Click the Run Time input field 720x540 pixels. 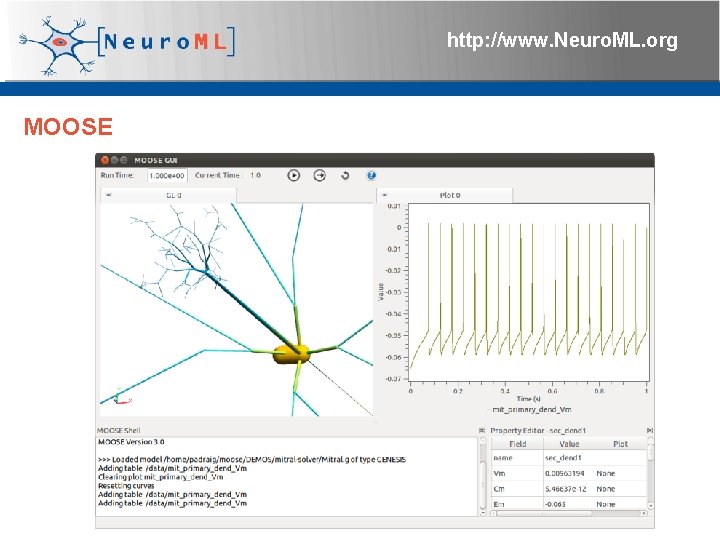167,175
